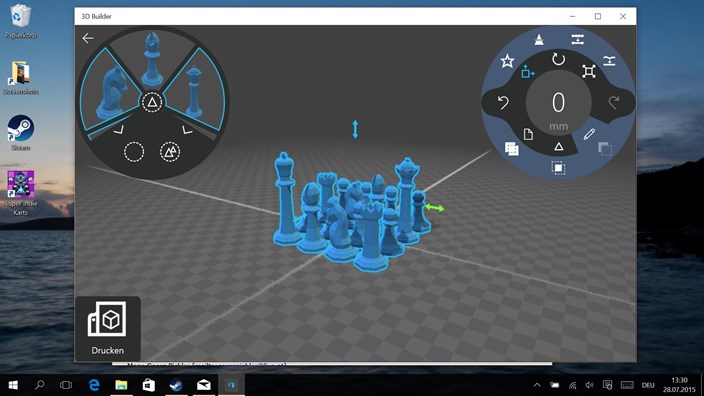Screen dimensions: 704x396
Task: Click the redo arrow in radial menu
Action: pos(613,102)
